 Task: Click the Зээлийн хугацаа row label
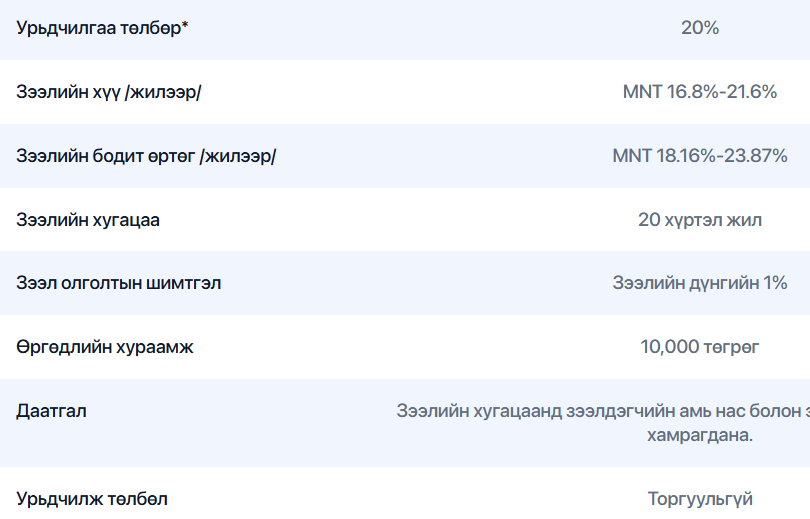coord(88,220)
